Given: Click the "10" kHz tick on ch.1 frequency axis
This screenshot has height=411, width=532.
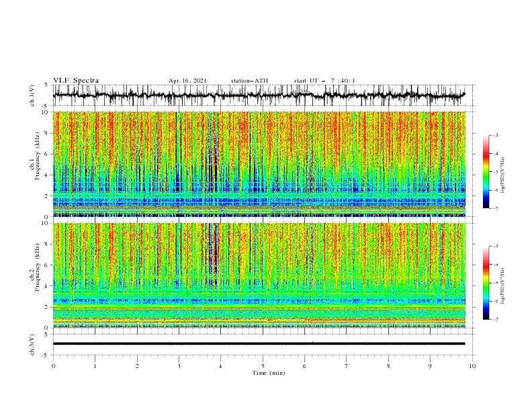Looking at the screenshot, I should [46, 112].
